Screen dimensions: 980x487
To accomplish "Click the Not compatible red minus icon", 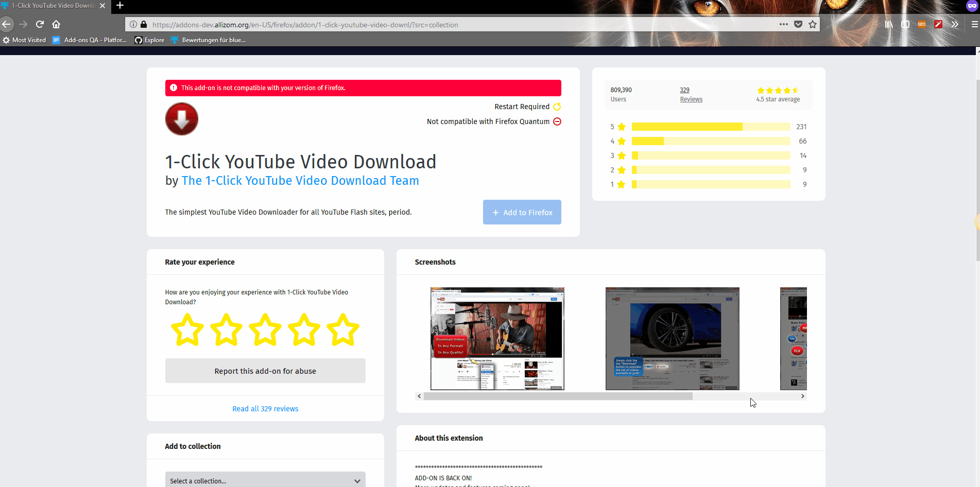I will pyautogui.click(x=557, y=121).
